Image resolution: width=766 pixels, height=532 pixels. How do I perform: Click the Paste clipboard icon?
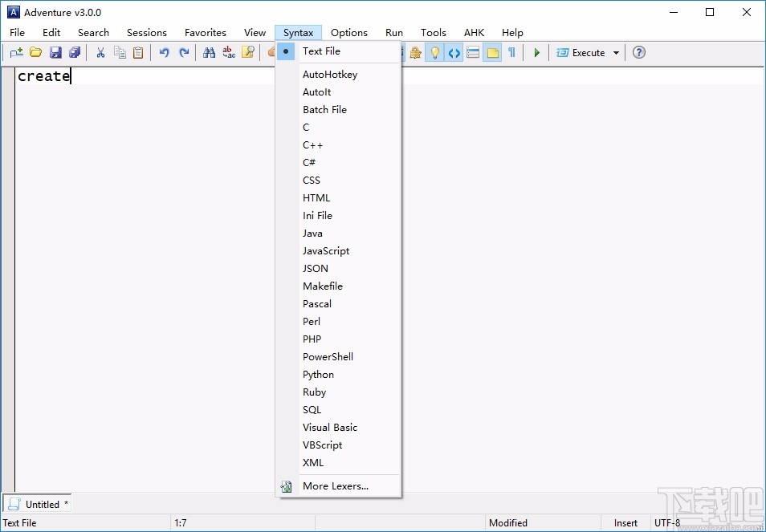pyautogui.click(x=138, y=52)
